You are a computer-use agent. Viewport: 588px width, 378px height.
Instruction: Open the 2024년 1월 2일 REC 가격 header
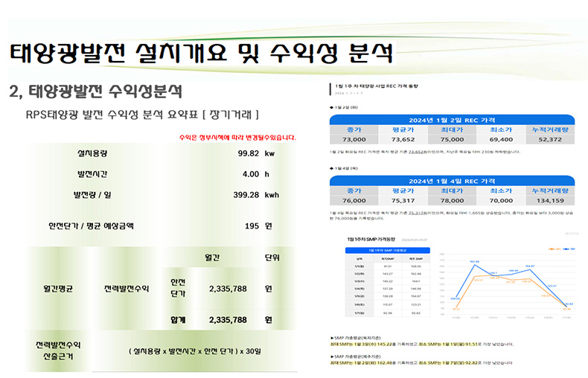[x=452, y=120]
